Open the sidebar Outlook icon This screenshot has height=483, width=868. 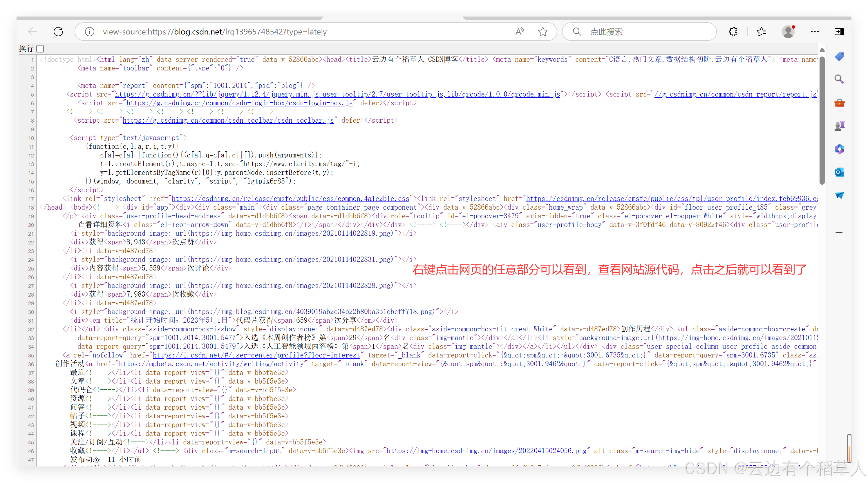pyautogui.click(x=839, y=172)
